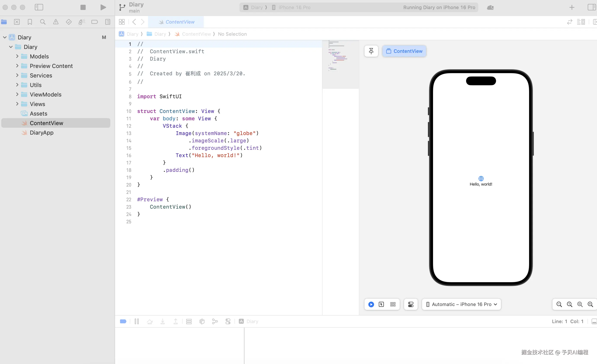Toggle the left navigator sidebar
The height and width of the screenshot is (364, 597).
click(x=39, y=7)
